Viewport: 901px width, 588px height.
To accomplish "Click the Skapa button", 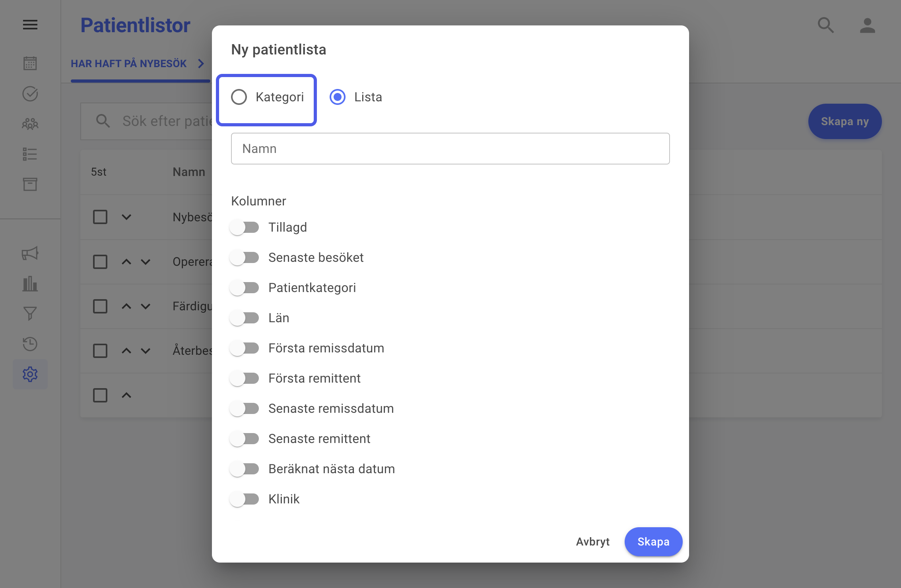I will 653,542.
